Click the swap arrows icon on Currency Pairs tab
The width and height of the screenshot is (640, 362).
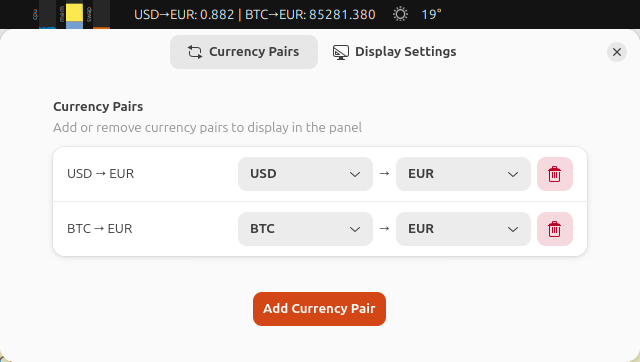[195, 52]
